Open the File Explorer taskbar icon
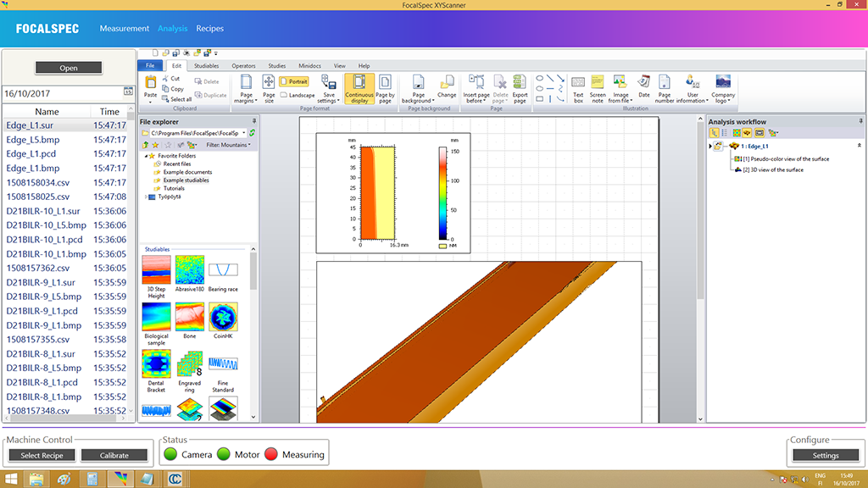868x488 pixels. pyautogui.click(x=36, y=480)
